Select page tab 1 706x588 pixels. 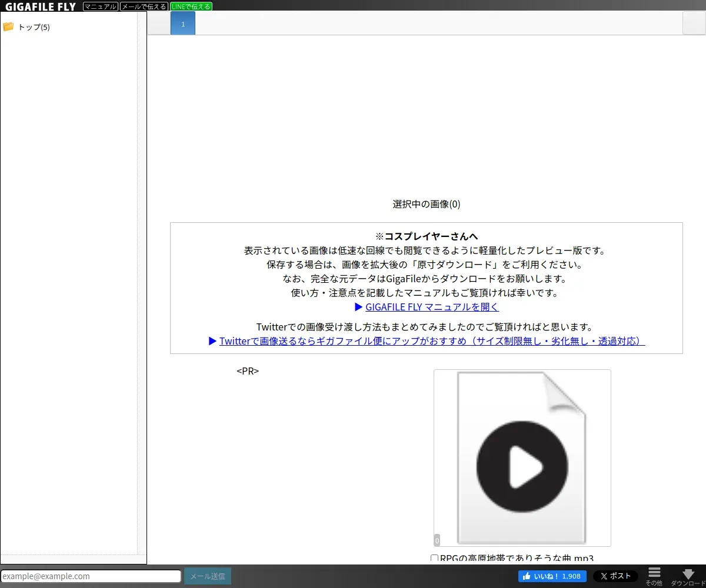[x=183, y=24]
